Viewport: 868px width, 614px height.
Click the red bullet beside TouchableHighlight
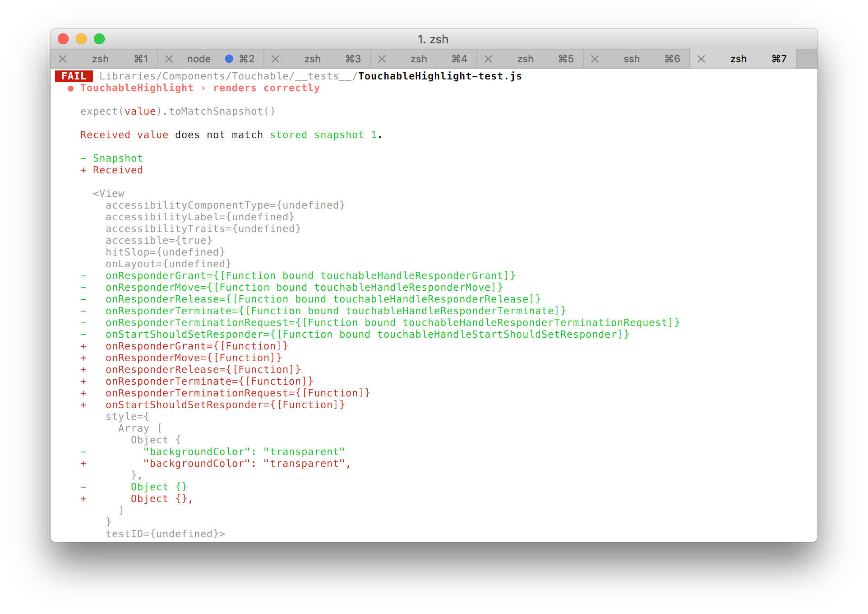tap(70, 88)
